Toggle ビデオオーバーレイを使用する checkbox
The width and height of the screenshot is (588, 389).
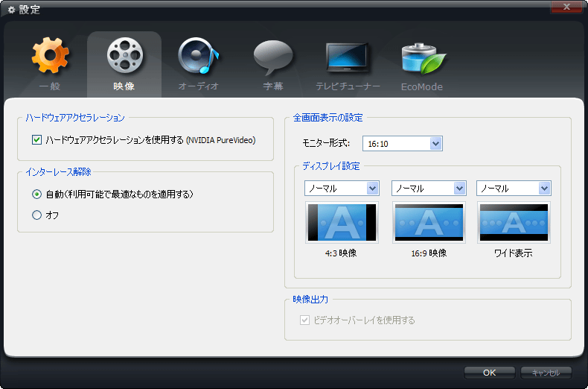tap(304, 320)
